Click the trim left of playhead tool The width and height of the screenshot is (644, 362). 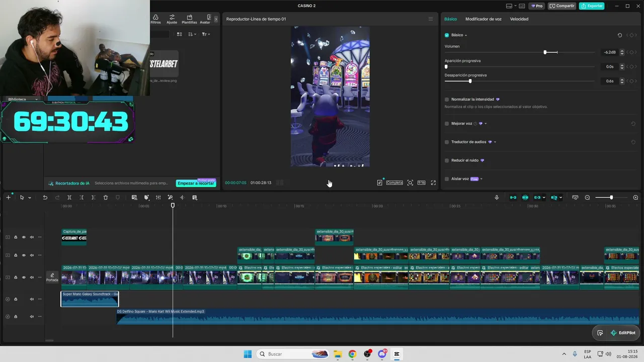click(x=82, y=198)
